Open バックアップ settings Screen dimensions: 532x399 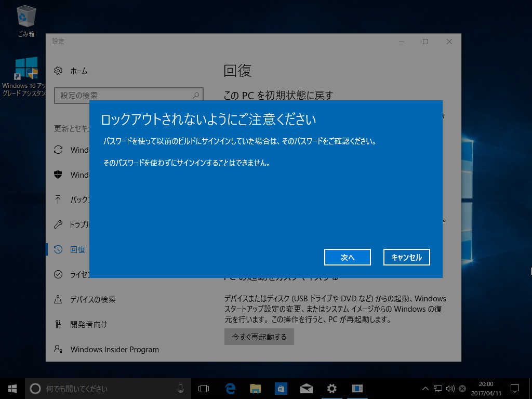(x=78, y=199)
